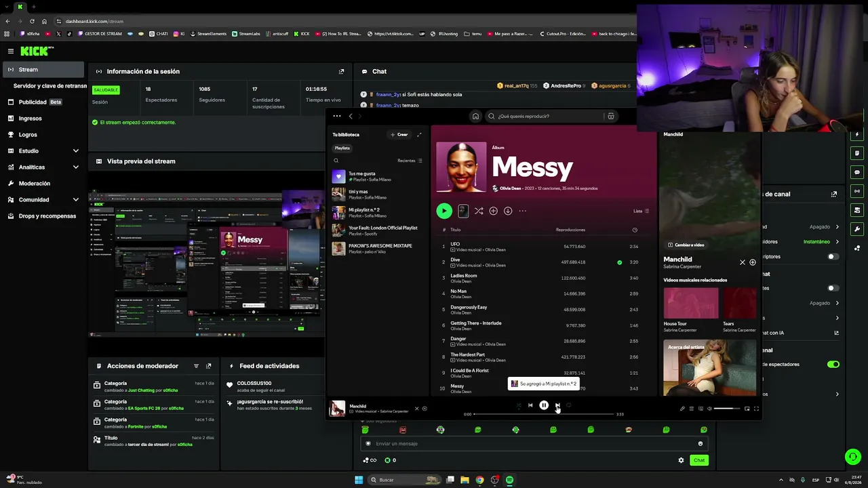Mute Spotify volume
Screen dimensions: 868x488
click(x=709, y=409)
